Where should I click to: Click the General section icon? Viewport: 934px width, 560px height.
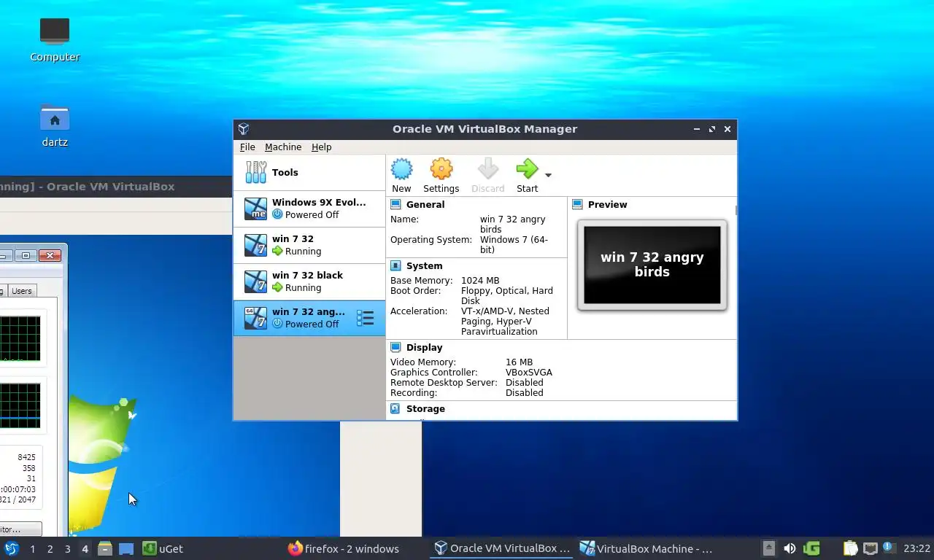[x=395, y=205]
